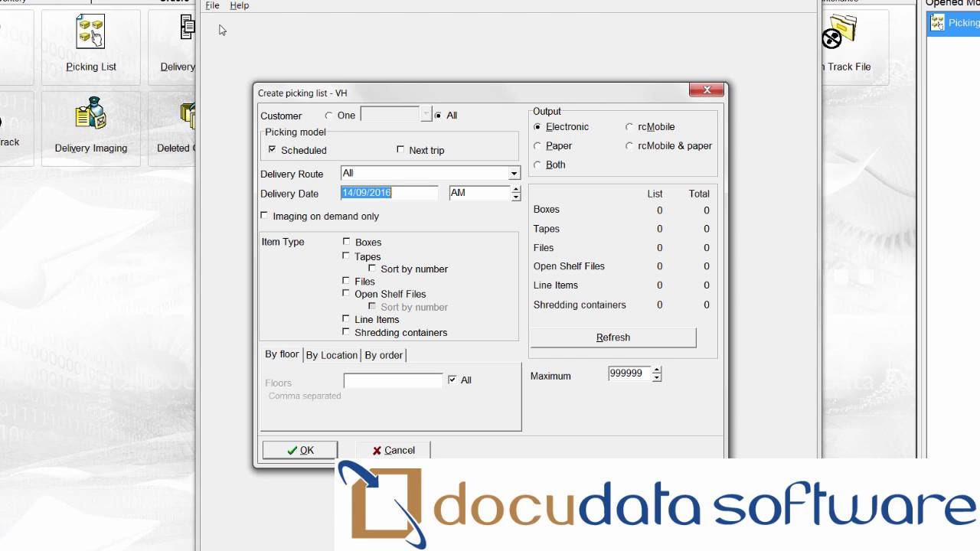The height and width of the screenshot is (551, 980).
Task: Select the All customers radio button
Action: pyautogui.click(x=438, y=116)
